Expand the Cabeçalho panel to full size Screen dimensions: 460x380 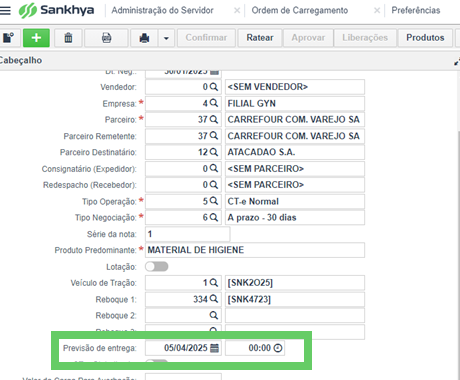click(457, 62)
